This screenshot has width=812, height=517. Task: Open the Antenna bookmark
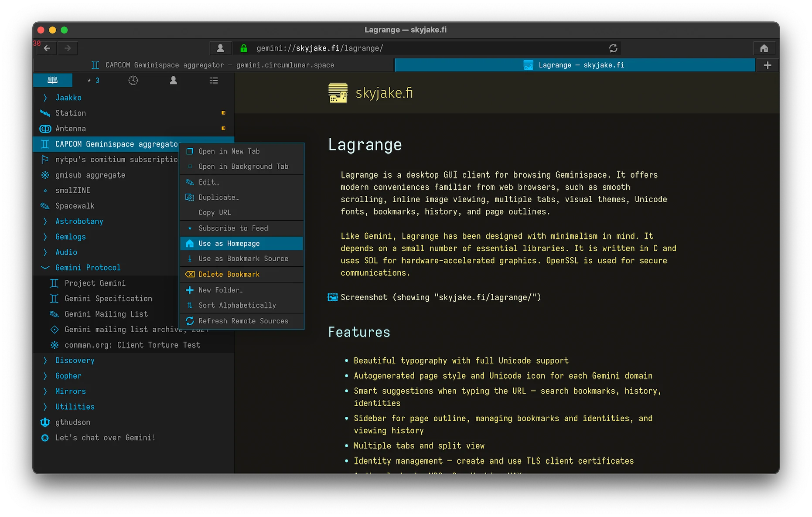click(134, 129)
